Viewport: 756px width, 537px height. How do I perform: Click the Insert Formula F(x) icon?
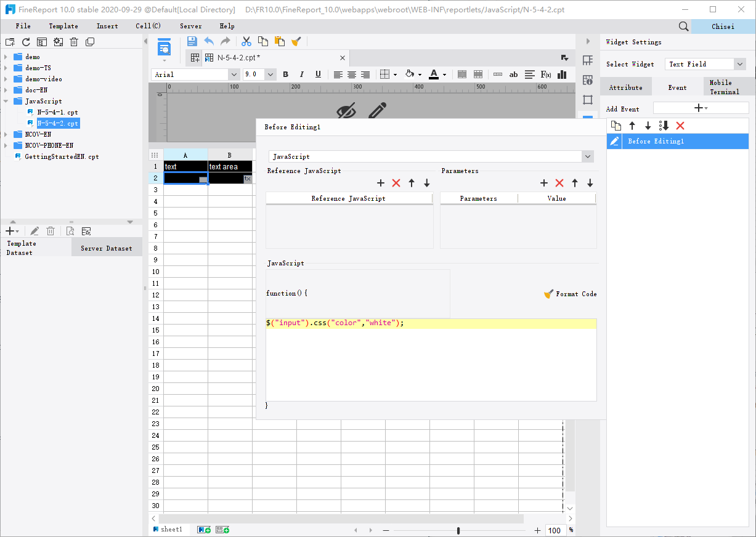tap(545, 75)
